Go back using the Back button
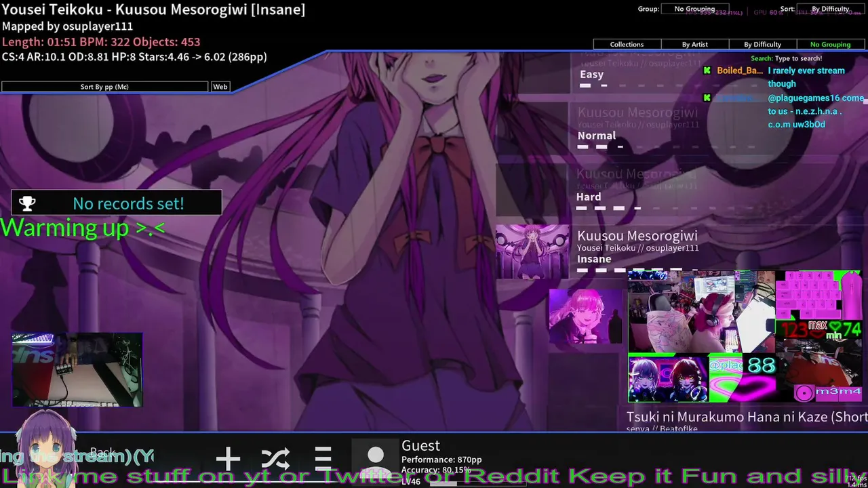868x488 pixels. pos(103,452)
